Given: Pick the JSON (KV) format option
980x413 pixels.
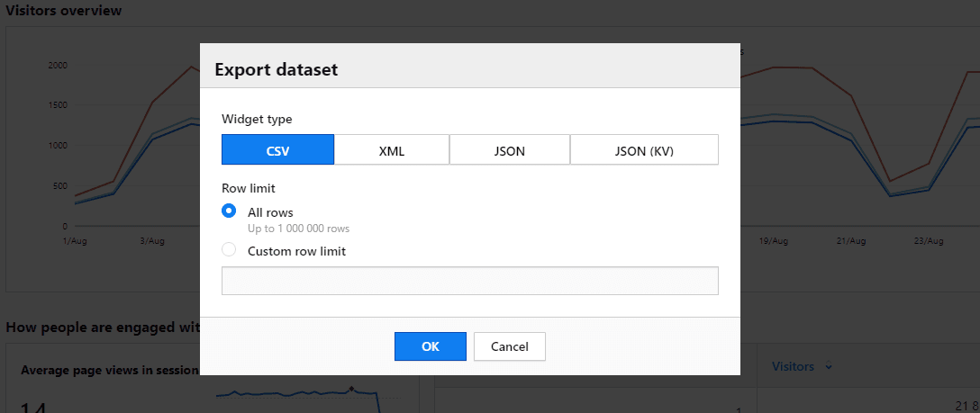Looking at the screenshot, I should coord(644,150).
